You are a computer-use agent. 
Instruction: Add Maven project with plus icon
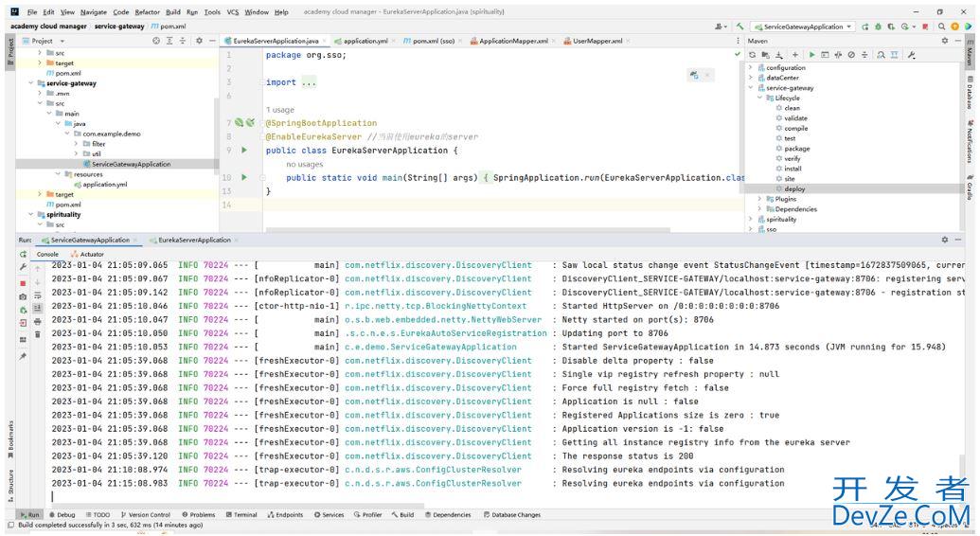(x=795, y=55)
